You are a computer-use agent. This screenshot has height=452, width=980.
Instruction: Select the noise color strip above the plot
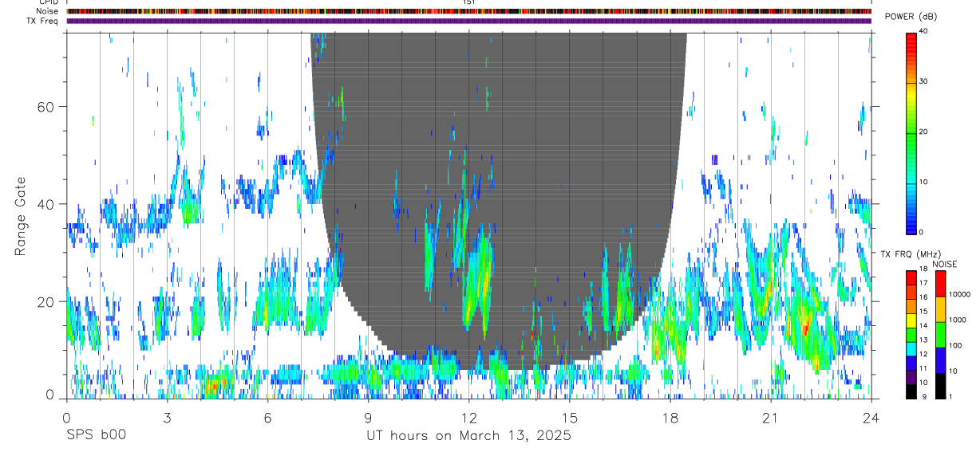point(468,11)
